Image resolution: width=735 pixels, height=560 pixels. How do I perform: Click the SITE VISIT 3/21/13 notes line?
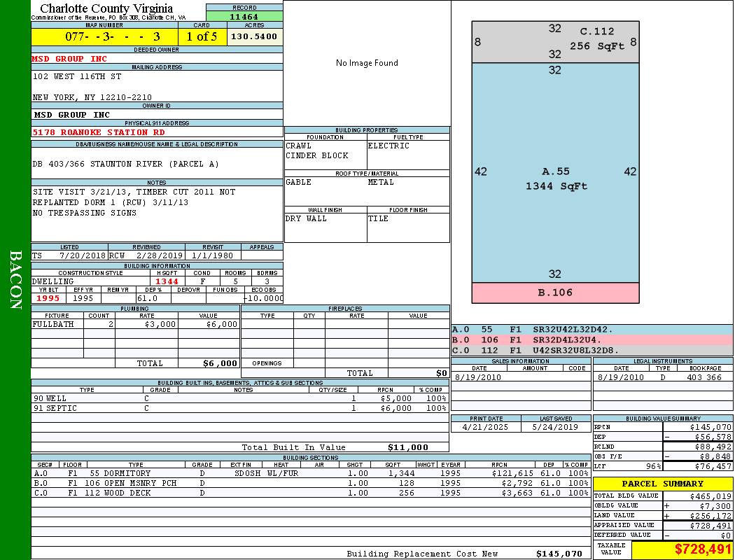tap(134, 192)
